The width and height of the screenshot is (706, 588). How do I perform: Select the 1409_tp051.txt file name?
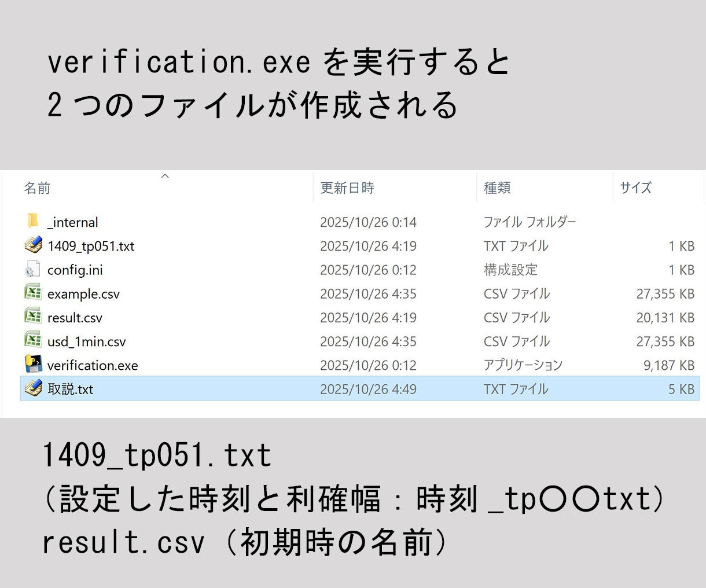pos(91,246)
